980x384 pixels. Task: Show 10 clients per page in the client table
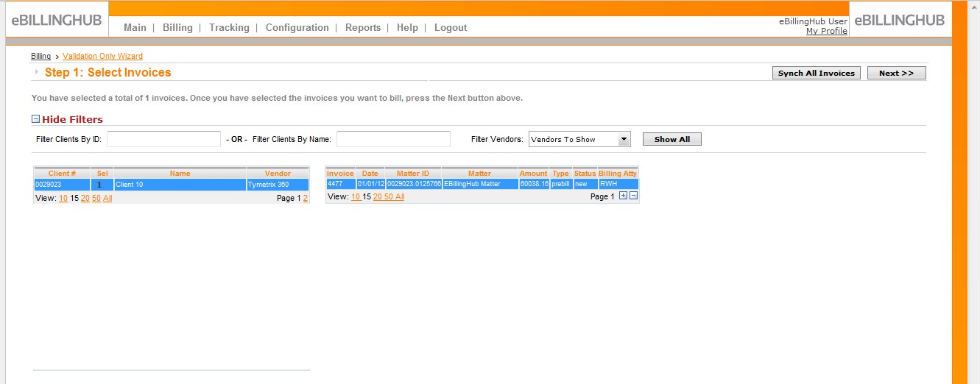63,199
